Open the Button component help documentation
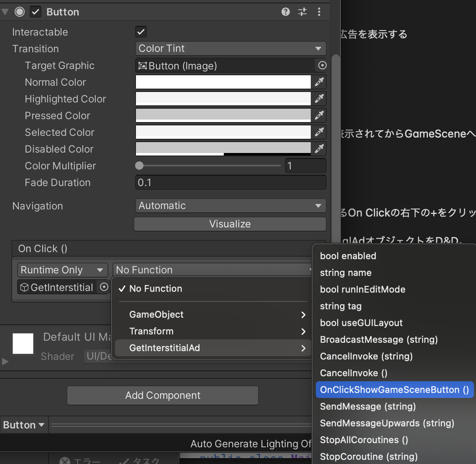Image resolution: width=476 pixels, height=464 pixels. 285,12
